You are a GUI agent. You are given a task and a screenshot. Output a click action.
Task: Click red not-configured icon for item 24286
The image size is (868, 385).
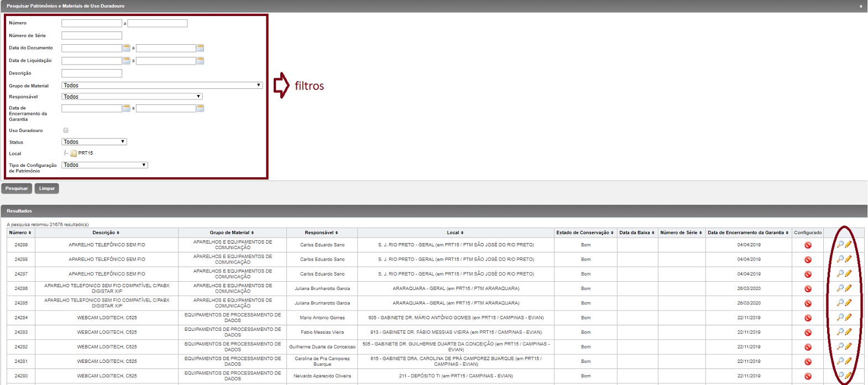tap(808, 288)
